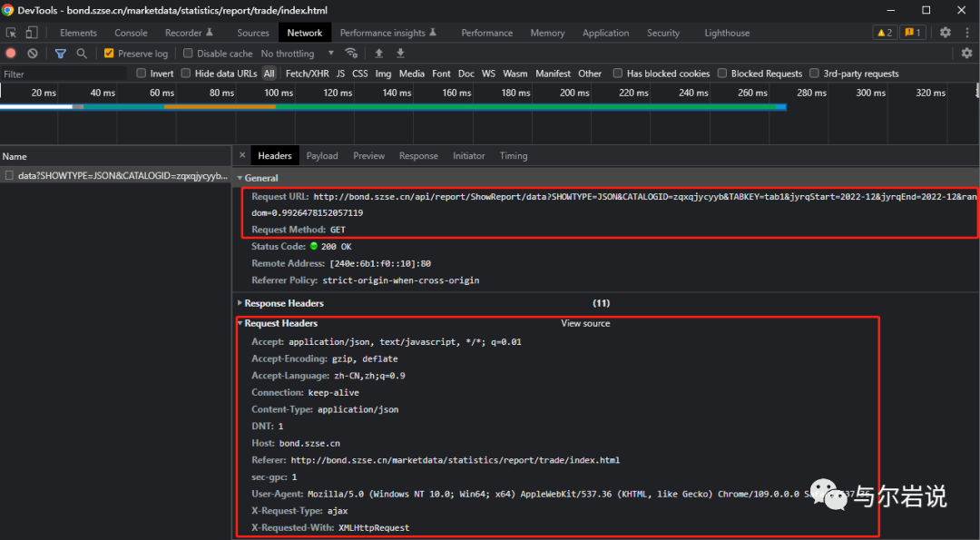
Task: Open the Sources panel
Action: tap(252, 33)
